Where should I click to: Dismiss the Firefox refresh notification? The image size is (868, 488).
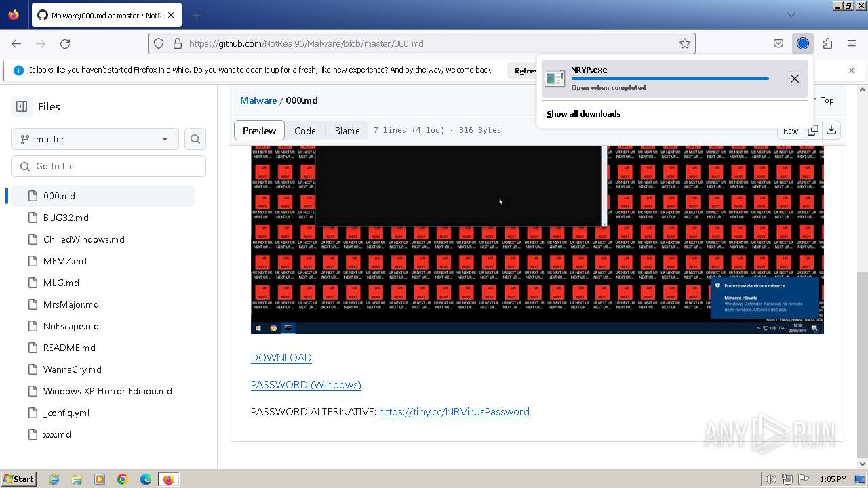pos(852,70)
